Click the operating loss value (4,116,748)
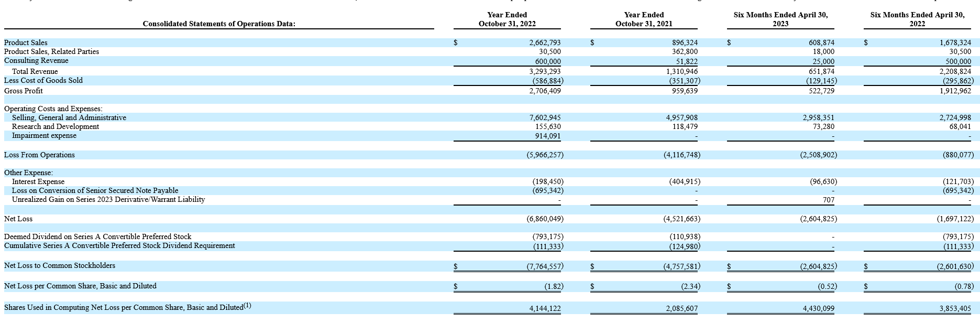Screen dimensions: 980x323 coord(682,155)
